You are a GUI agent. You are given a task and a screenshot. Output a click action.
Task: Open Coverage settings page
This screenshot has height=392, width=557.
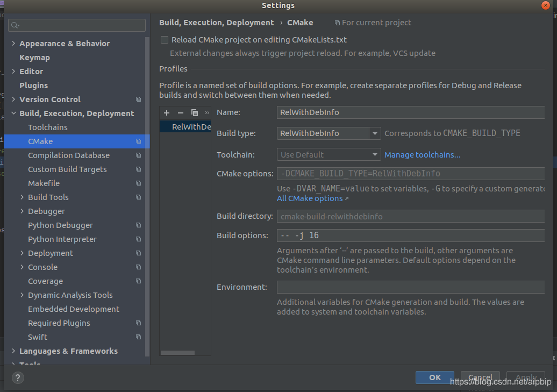pyautogui.click(x=46, y=281)
